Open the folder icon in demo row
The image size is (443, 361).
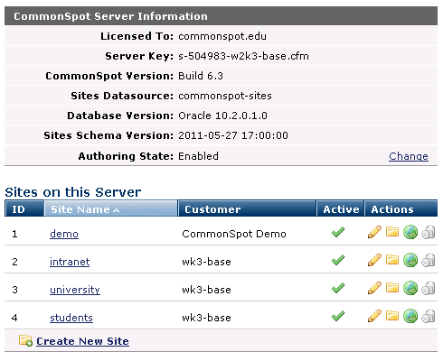(392, 231)
